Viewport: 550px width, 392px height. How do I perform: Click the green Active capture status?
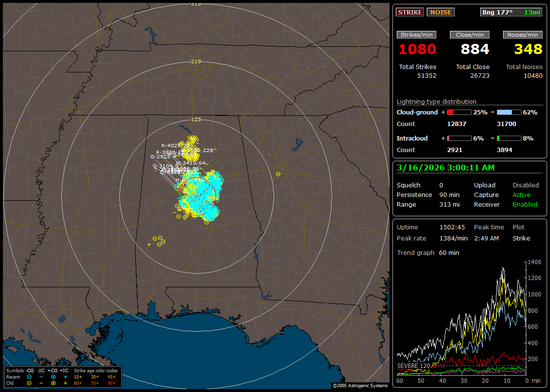521,195
